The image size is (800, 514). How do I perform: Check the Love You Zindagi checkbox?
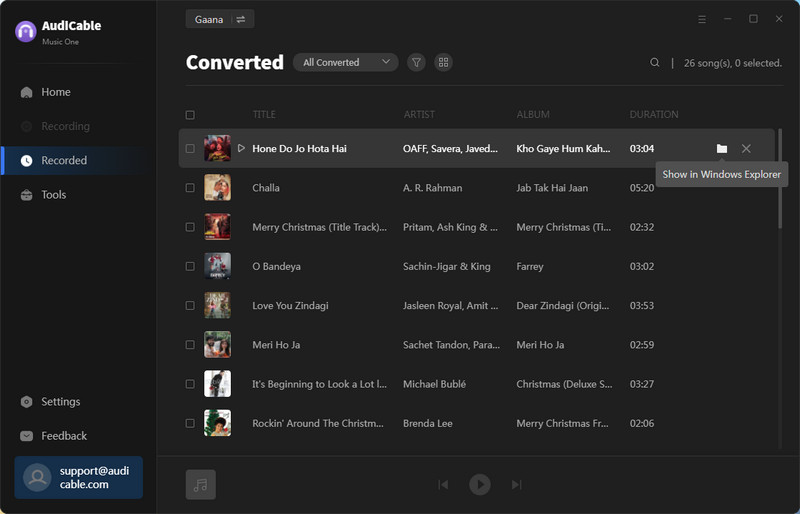tap(190, 306)
